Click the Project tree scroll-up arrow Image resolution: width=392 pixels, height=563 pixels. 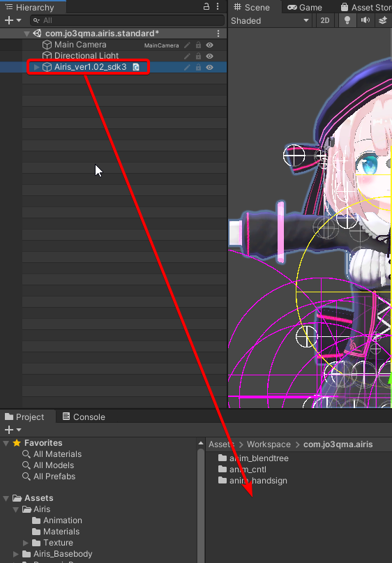pos(201,444)
